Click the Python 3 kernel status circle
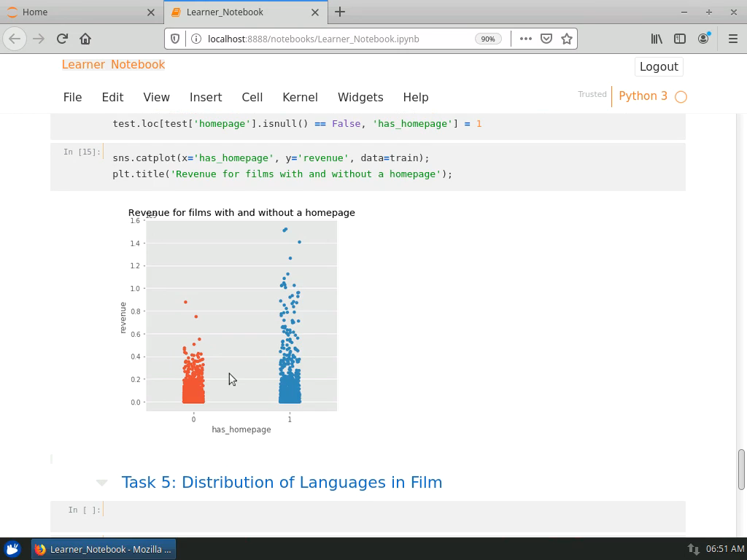The height and width of the screenshot is (560, 747). 681,97
